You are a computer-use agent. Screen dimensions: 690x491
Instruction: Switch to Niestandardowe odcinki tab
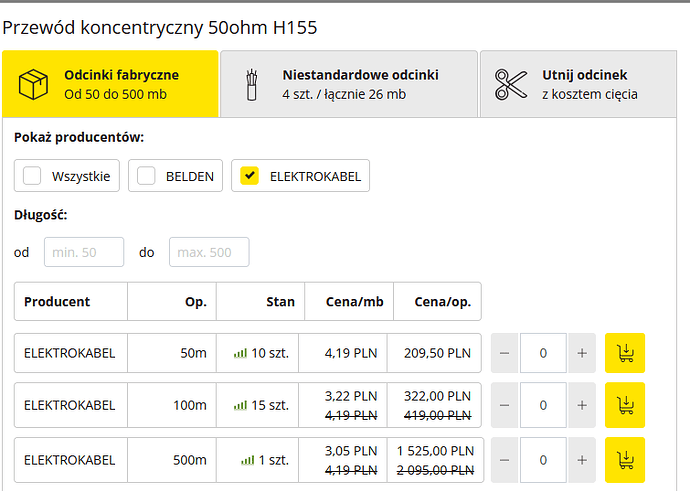coord(349,84)
